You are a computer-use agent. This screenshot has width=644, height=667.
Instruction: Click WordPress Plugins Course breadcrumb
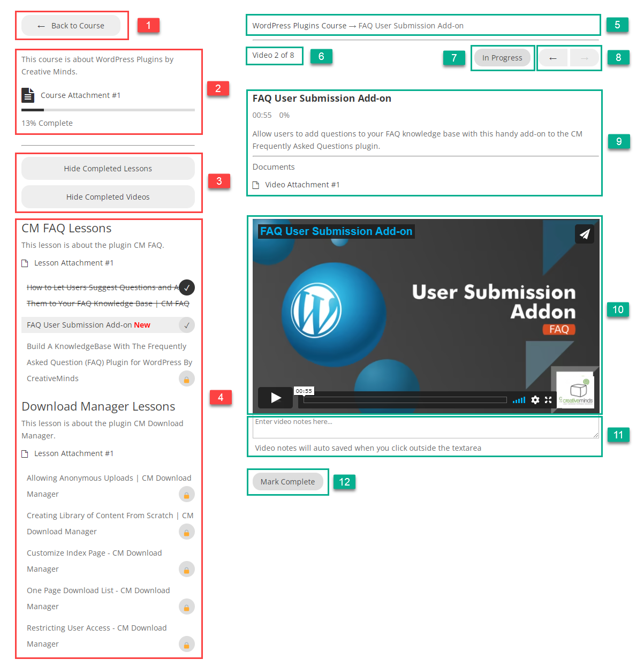299,26
